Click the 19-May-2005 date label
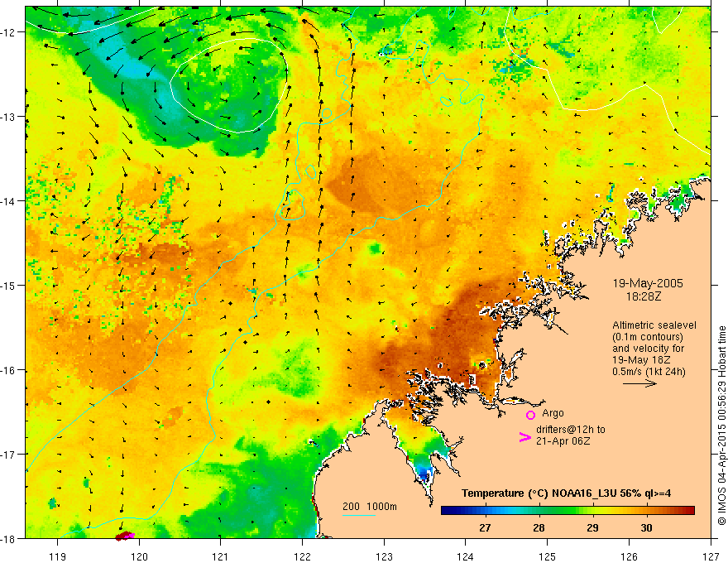 pos(648,283)
